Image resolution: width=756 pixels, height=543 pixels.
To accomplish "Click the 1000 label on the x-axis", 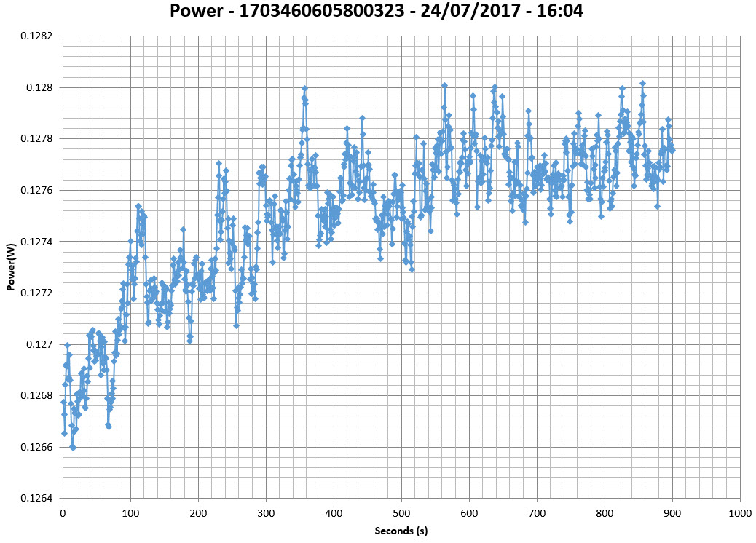I will pyautogui.click(x=739, y=512).
